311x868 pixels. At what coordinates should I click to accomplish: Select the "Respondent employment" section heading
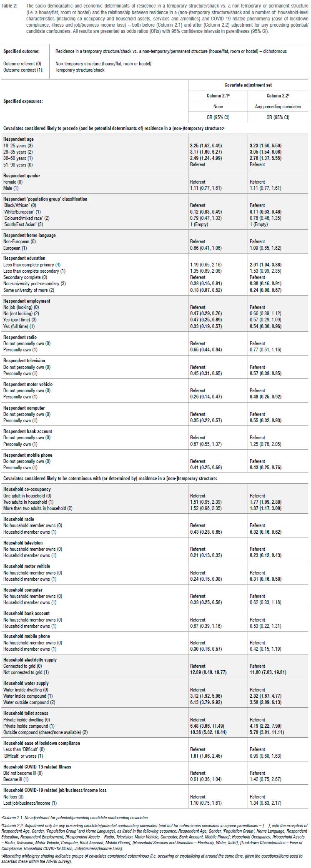click(x=27, y=301)
